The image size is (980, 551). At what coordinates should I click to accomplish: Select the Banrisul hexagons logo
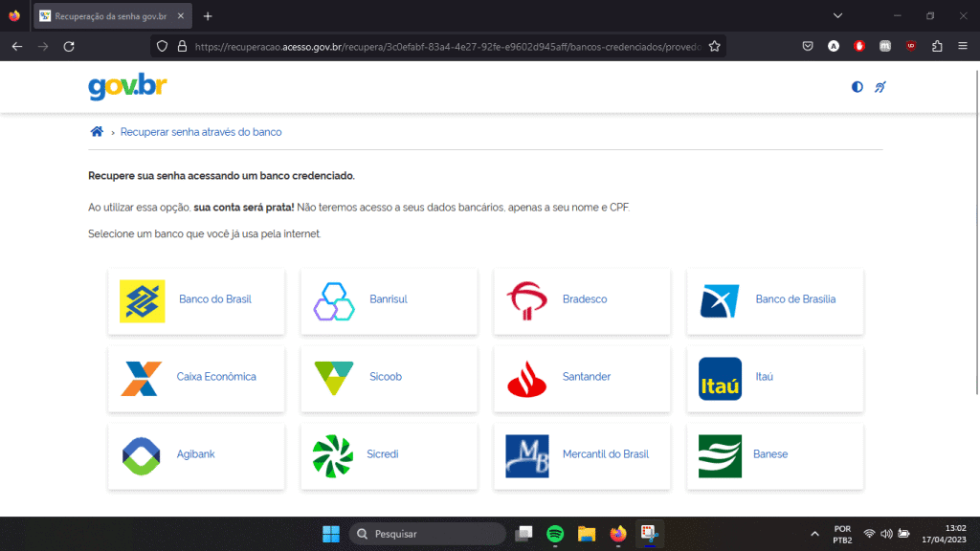[x=334, y=301]
